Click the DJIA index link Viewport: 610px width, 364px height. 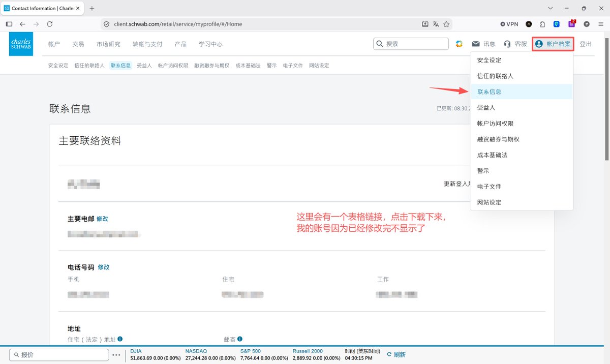[136, 351]
